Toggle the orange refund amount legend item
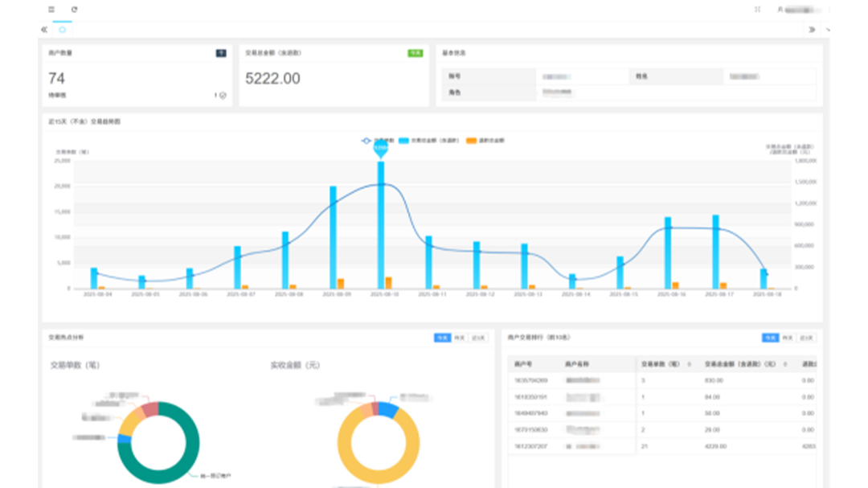868x488 pixels. click(x=485, y=141)
